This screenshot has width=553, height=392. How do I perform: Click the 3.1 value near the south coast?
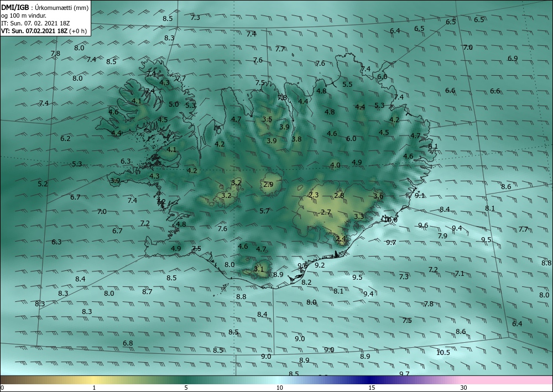[258, 269]
